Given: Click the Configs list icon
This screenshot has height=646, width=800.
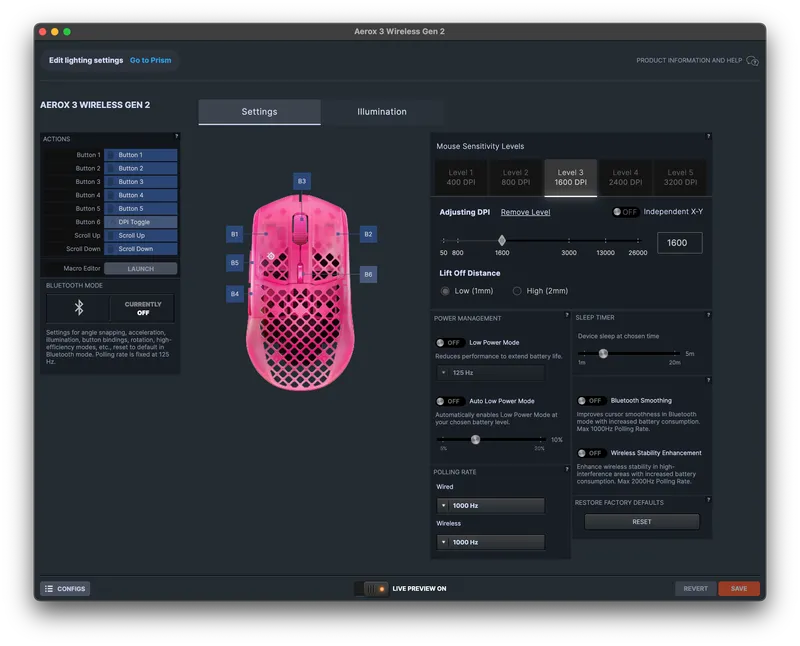Looking at the screenshot, I should pyautogui.click(x=48, y=588).
